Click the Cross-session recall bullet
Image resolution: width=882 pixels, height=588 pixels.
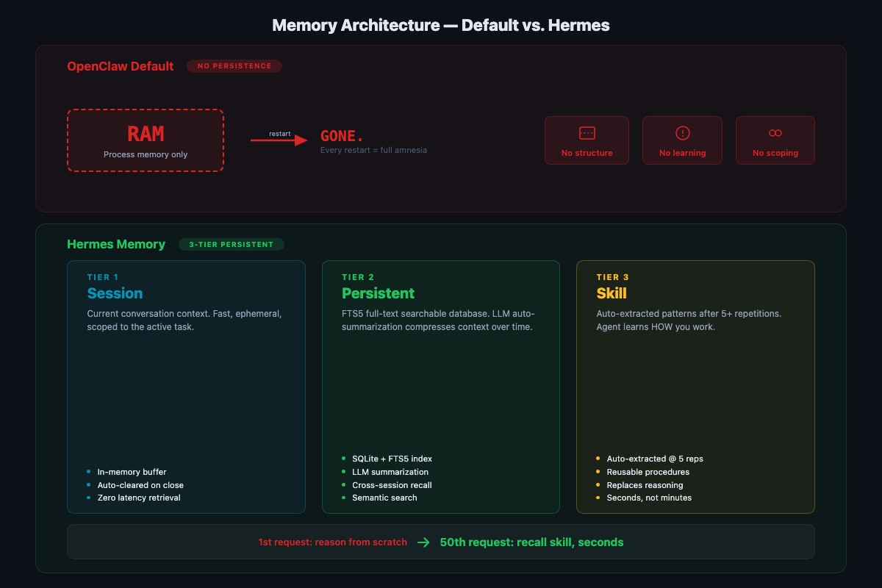(x=387, y=485)
